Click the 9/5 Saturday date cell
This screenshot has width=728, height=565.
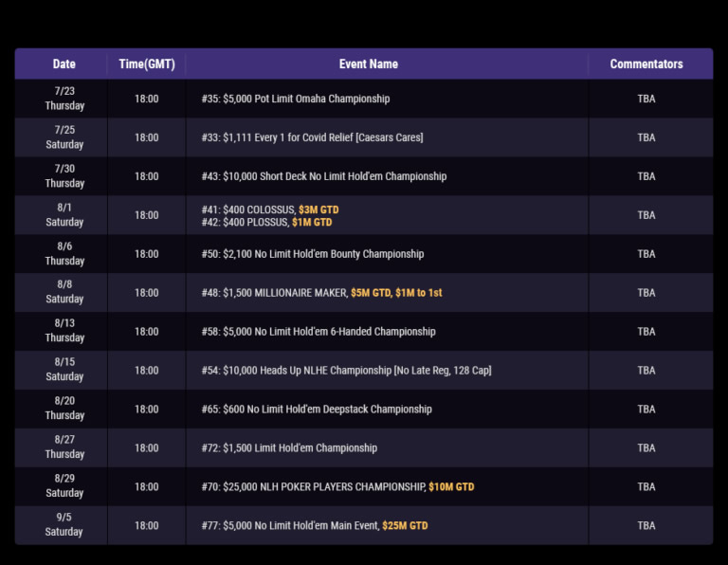[x=64, y=525]
